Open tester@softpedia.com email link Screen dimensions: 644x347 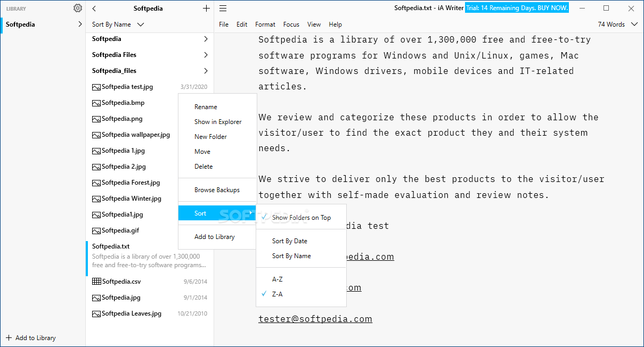point(315,319)
